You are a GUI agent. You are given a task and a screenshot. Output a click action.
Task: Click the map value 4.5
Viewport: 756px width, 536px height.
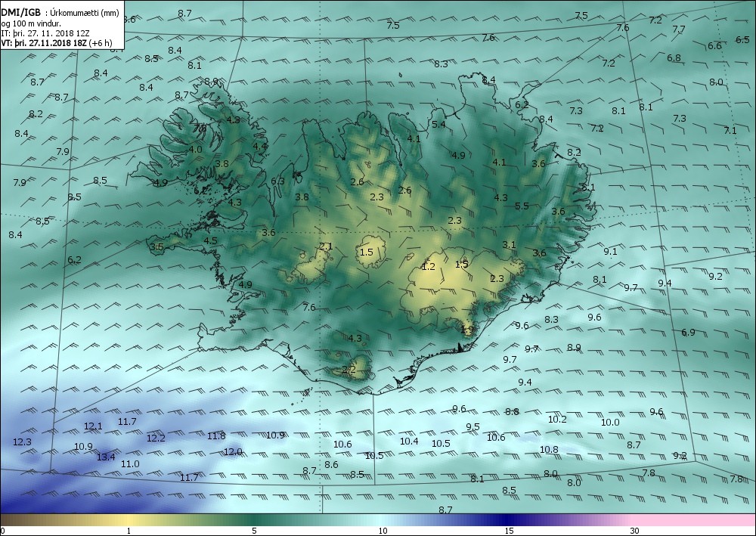click(210, 241)
